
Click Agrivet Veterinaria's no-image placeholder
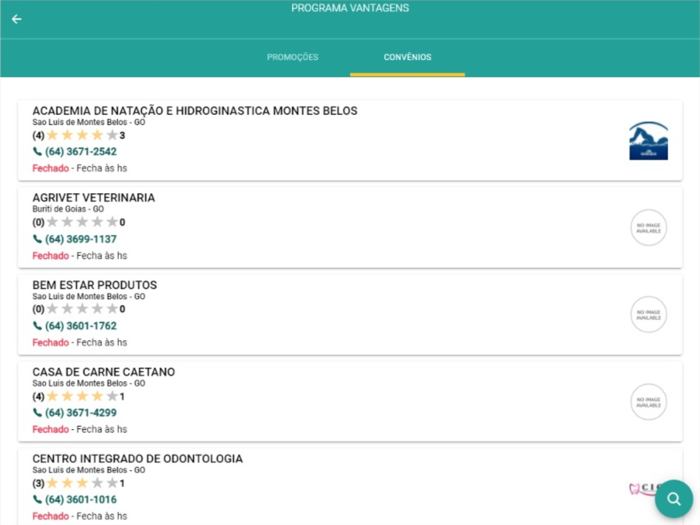tap(648, 228)
